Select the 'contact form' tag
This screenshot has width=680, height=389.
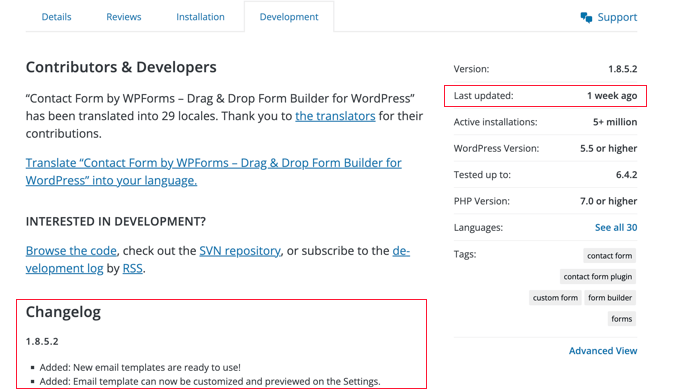click(609, 256)
